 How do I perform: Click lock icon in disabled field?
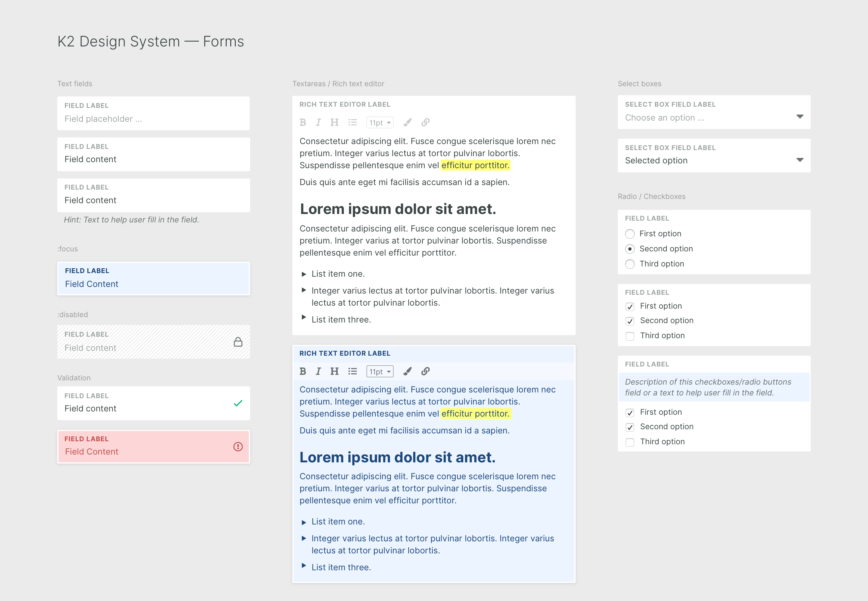[238, 342]
